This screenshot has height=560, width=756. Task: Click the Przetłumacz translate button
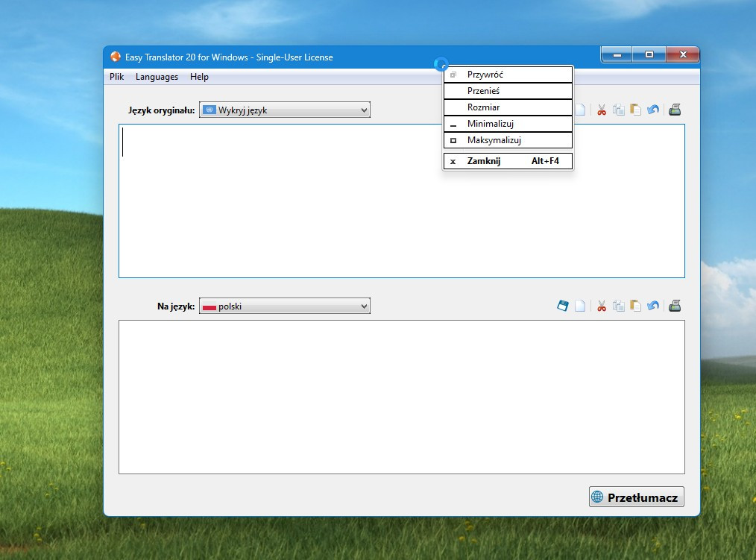coord(637,497)
